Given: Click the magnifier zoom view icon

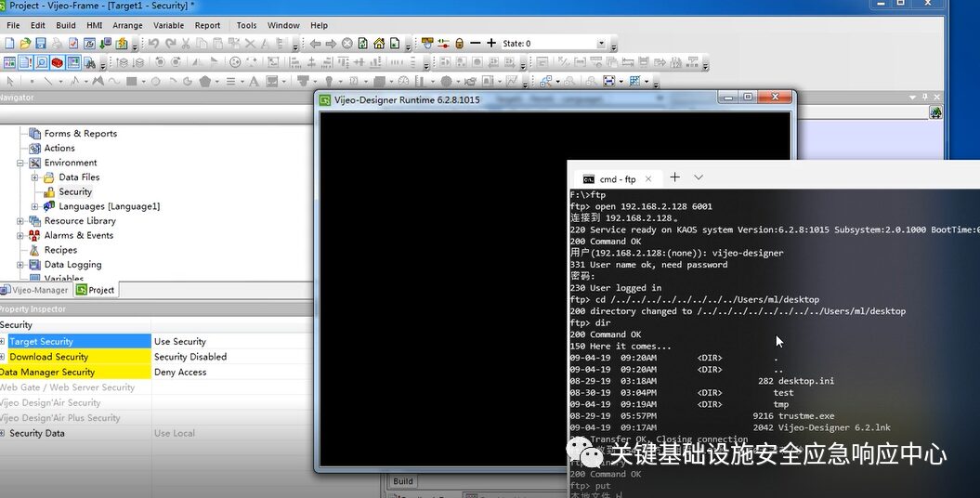Looking at the screenshot, I should click(41, 62).
